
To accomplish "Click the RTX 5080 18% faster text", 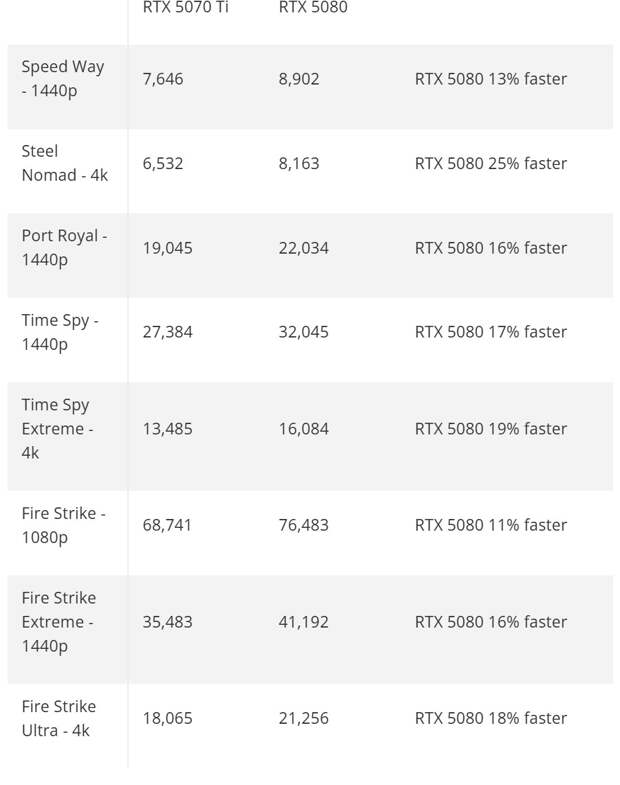I will click(x=491, y=719).
